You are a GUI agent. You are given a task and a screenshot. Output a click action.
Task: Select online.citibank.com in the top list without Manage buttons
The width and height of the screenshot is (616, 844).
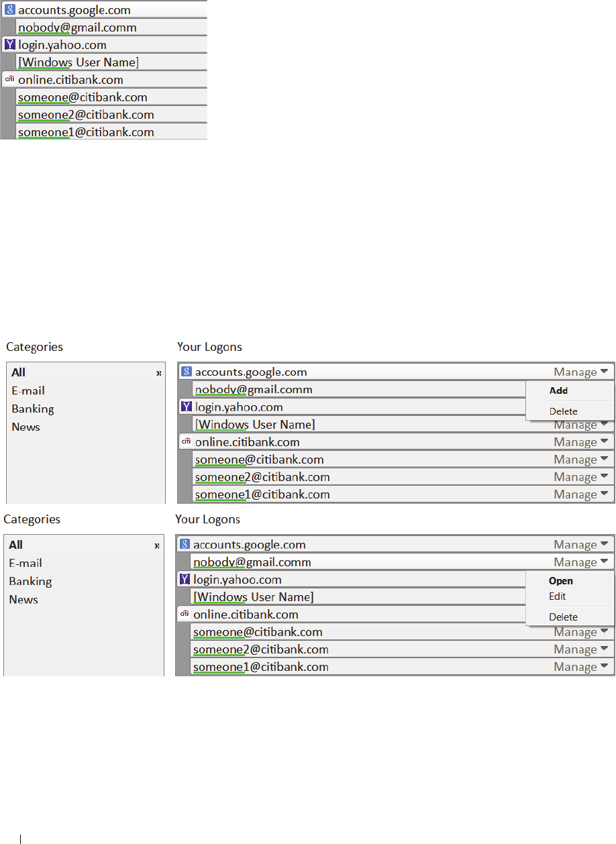coord(105,80)
